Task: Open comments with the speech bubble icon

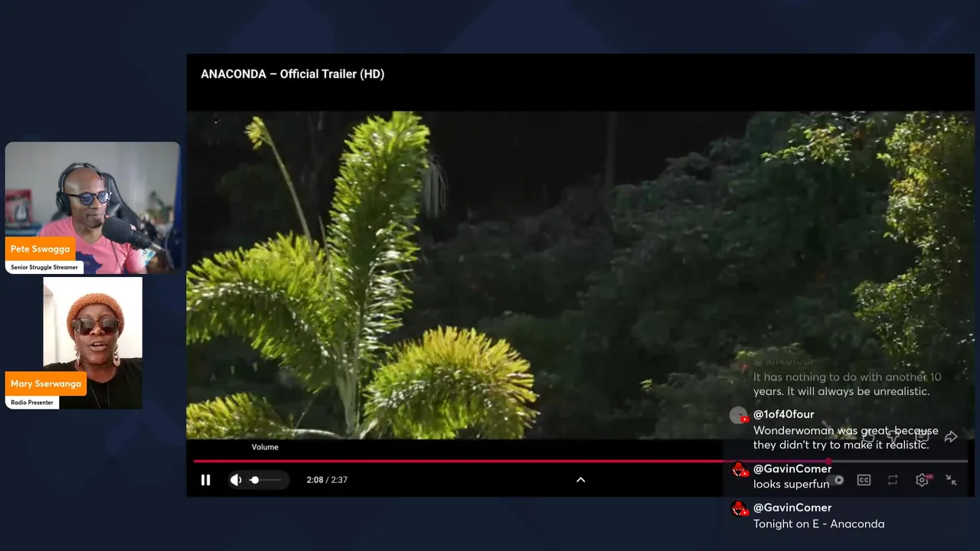Action: click(x=923, y=437)
